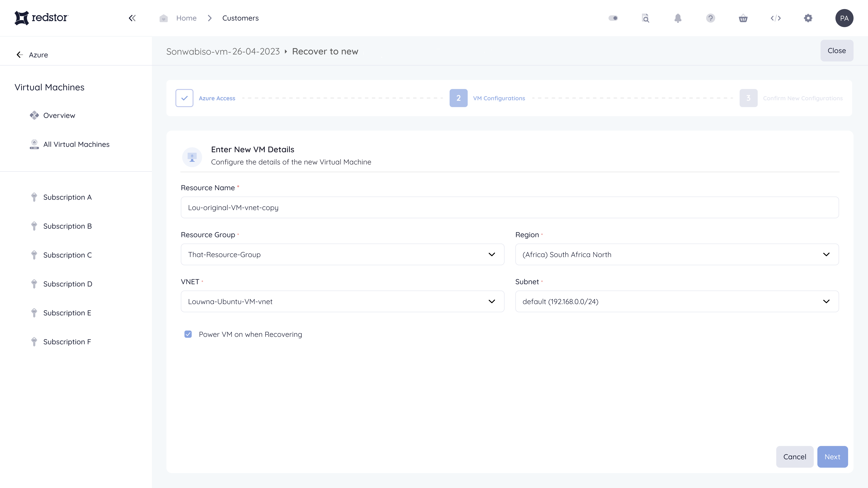Go to Home breadcrumb link
This screenshot has width=868, height=488.
pyautogui.click(x=186, y=18)
